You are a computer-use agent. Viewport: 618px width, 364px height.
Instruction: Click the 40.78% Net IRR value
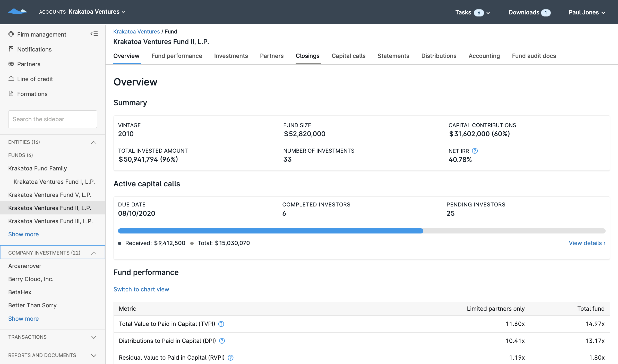(460, 160)
